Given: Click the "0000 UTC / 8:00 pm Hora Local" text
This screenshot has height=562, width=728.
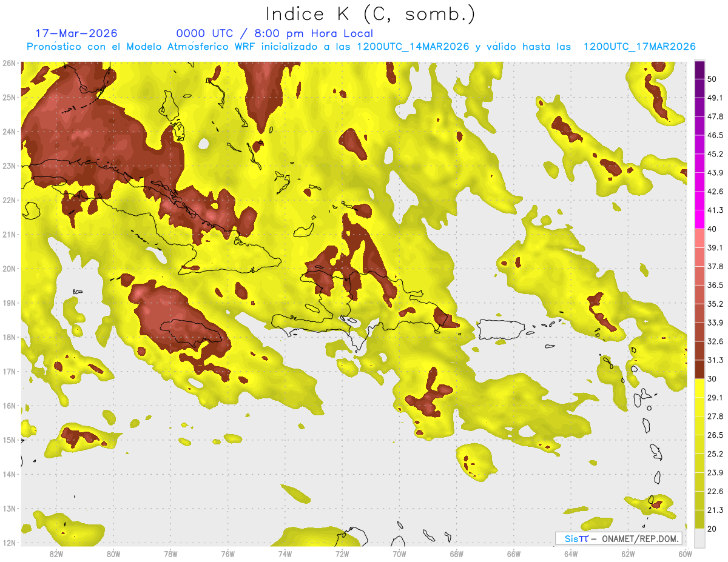Looking at the screenshot, I should (x=274, y=33).
